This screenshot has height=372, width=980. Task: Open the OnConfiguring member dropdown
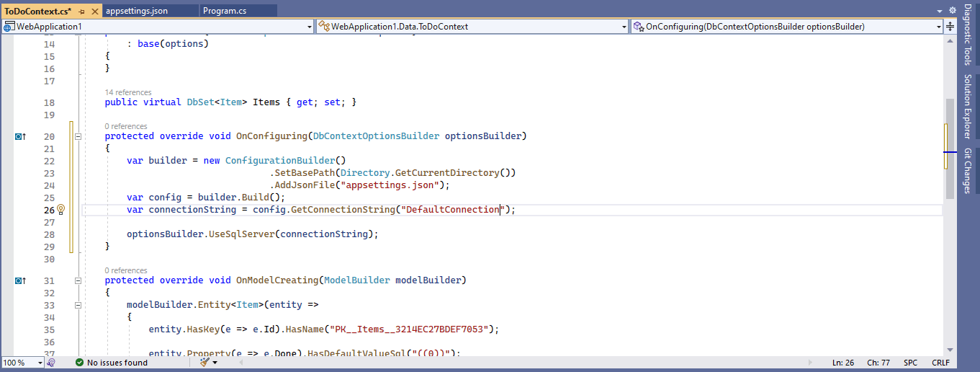coord(939,27)
